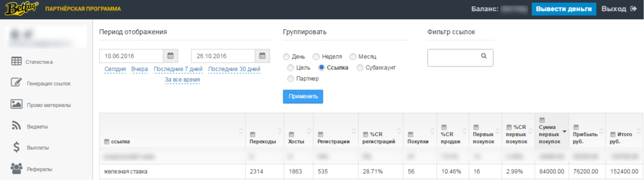Select the День grouping radio button
The width and height of the screenshot is (644, 180).
[x=286, y=56]
